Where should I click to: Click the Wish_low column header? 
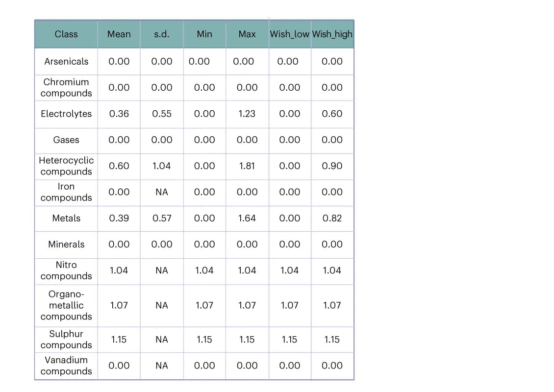(x=290, y=34)
